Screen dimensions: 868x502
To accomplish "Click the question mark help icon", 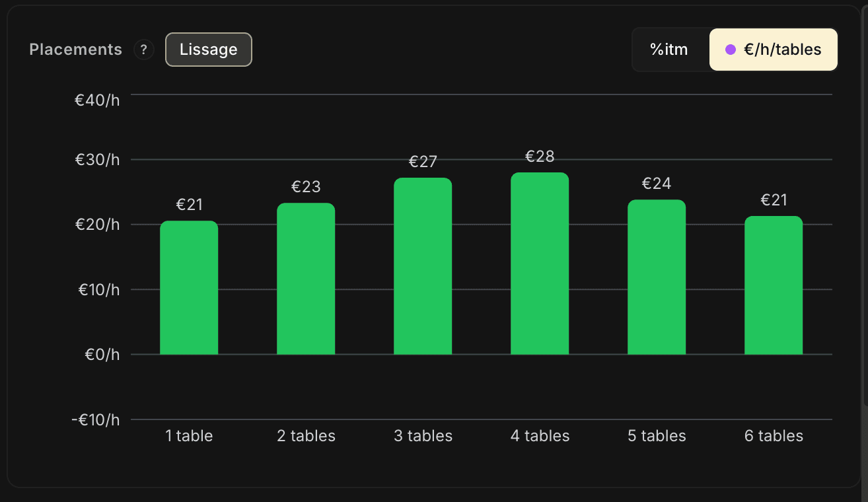I will coord(143,50).
